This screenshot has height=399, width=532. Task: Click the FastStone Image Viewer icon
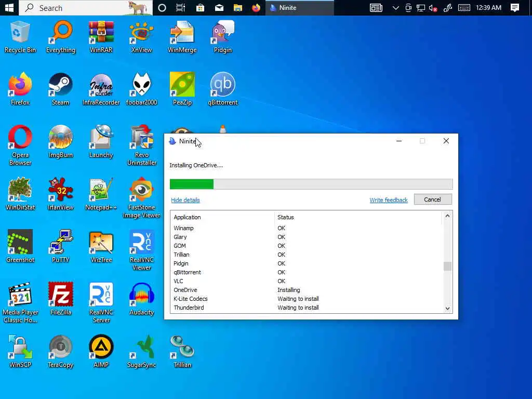[141, 198]
